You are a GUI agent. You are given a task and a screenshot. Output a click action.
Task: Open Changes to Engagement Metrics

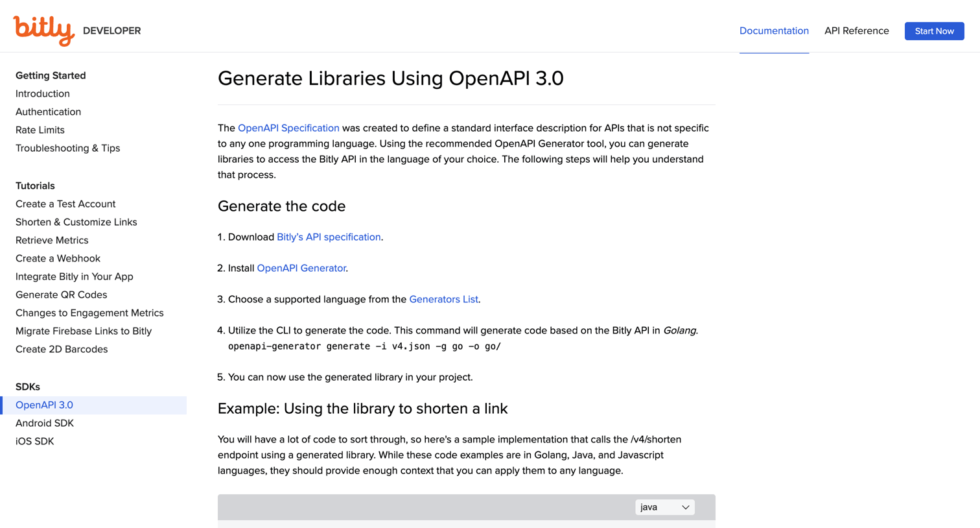tap(89, 313)
